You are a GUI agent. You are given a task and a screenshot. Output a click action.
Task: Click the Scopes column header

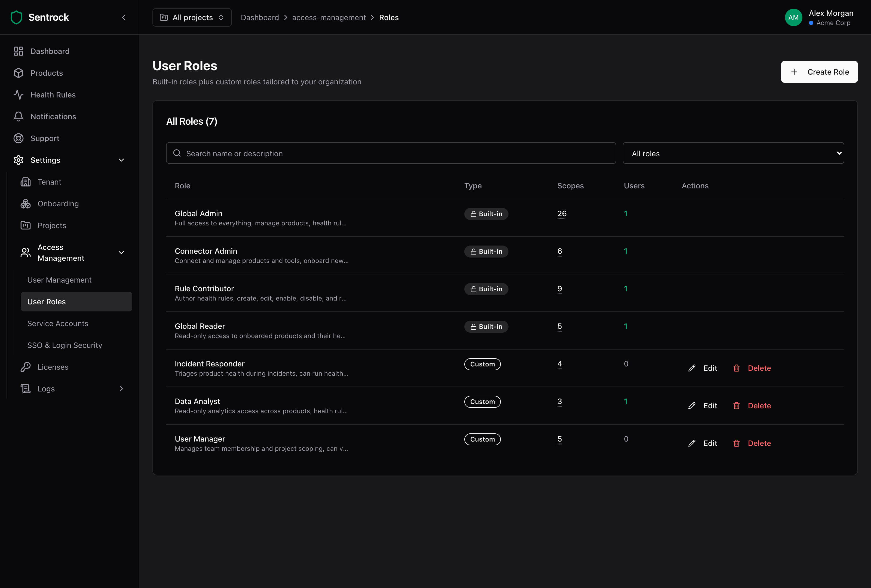571,186
